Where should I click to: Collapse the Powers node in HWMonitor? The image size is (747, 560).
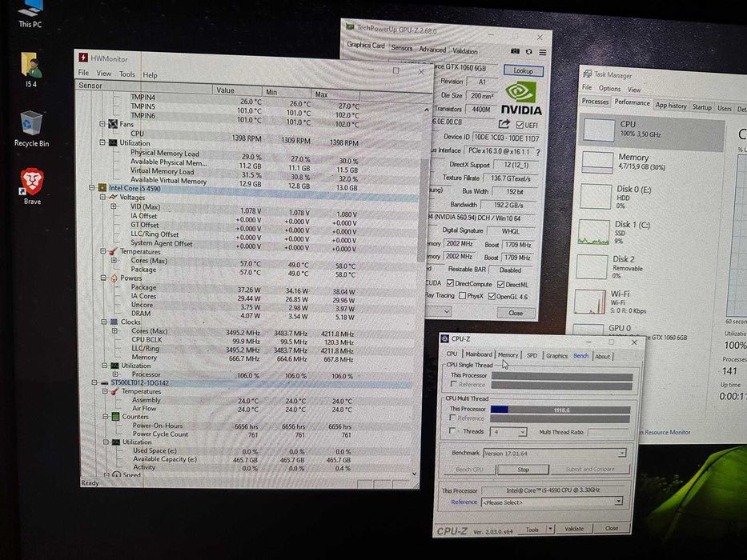(103, 278)
